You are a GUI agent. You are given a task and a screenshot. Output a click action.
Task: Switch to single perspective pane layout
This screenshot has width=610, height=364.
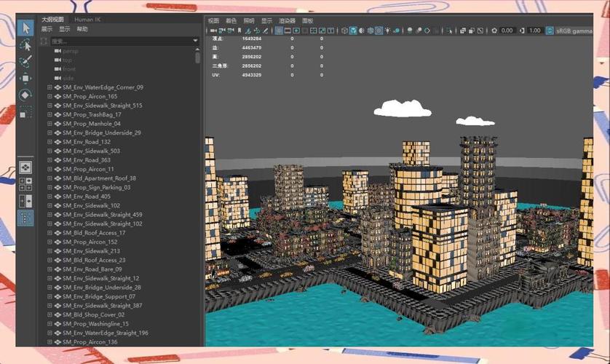pyautogui.click(x=25, y=167)
